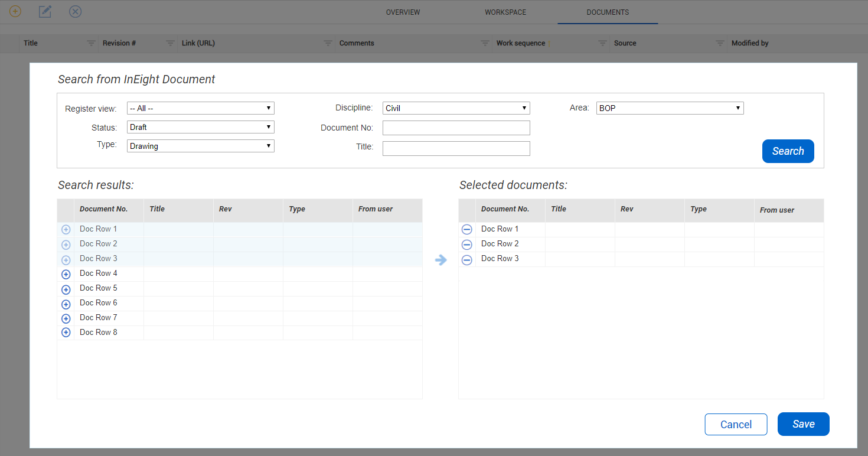Viewport: 868px width, 456px height.
Task: Add Doc Row 5 using plus icon
Action: point(66,289)
